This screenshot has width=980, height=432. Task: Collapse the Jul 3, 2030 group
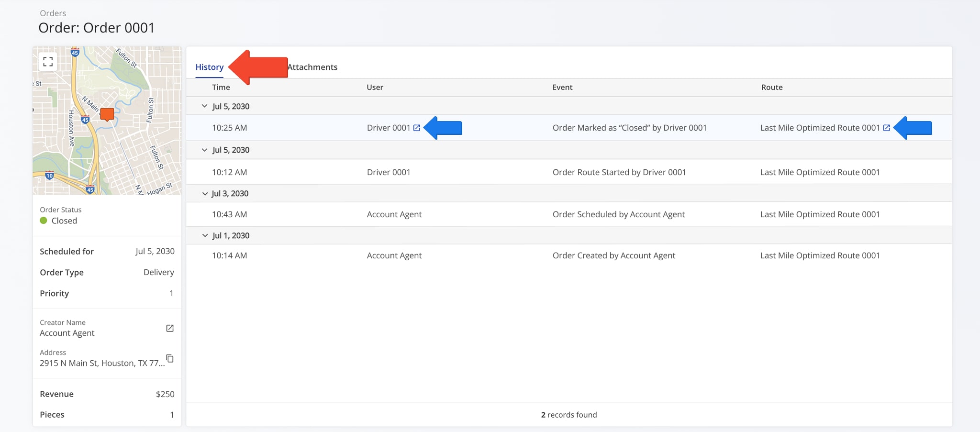pyautogui.click(x=204, y=193)
